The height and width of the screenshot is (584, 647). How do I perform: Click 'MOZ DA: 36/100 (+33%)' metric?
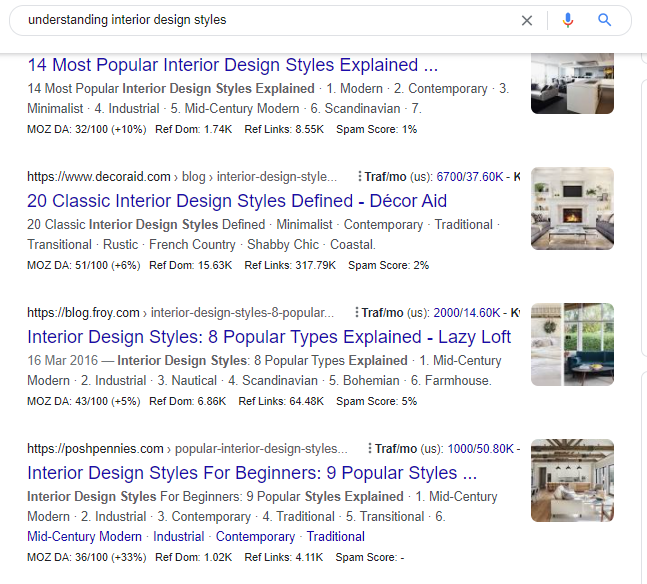tap(87, 557)
